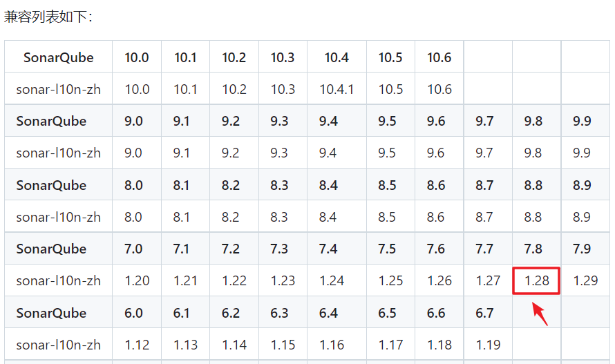Click the 1.22 version cell
615x364 pixels.
coord(234,281)
